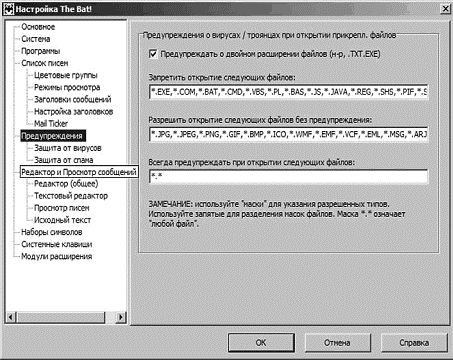
Task: Select Просмотр писем item
Action: pos(62,208)
